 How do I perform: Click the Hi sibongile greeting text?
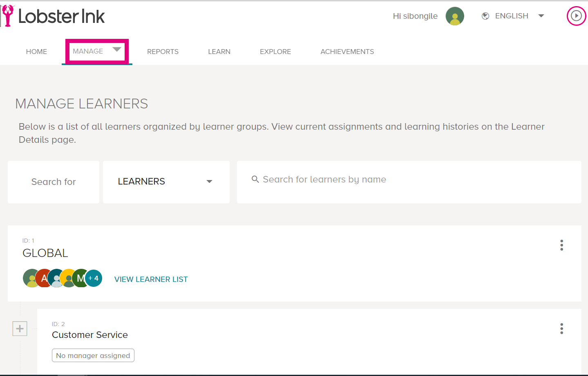pos(415,16)
